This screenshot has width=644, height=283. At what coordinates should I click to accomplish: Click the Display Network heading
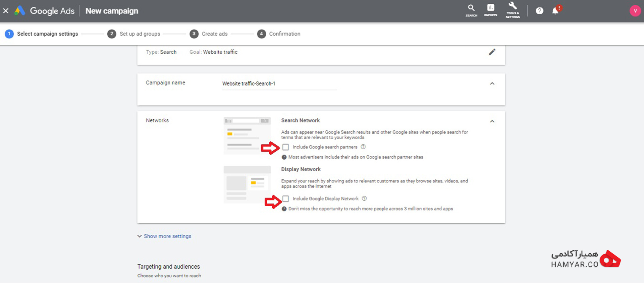pos(301,169)
